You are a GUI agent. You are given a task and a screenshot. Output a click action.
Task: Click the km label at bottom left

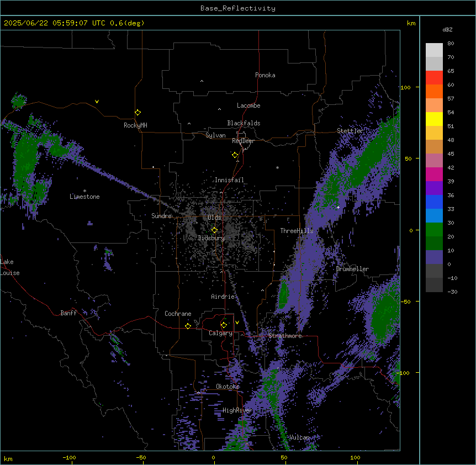(8, 458)
